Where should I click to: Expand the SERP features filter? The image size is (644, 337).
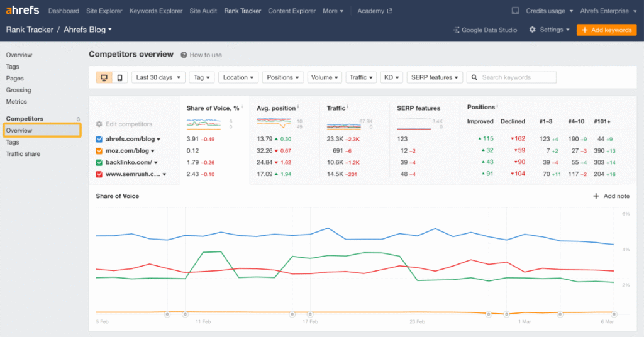click(x=435, y=77)
